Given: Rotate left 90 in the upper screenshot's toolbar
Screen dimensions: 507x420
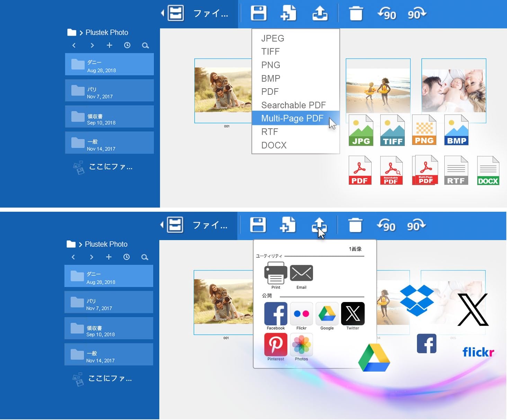Looking at the screenshot, I should click(x=386, y=14).
